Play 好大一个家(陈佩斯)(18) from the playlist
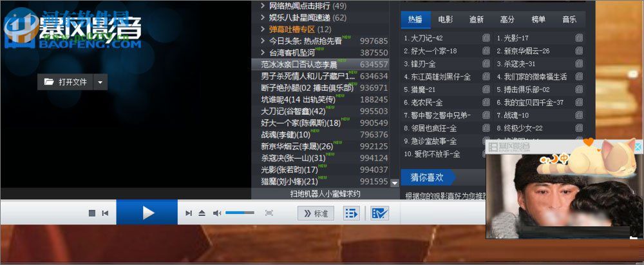The image size is (644, 265). pos(320,123)
